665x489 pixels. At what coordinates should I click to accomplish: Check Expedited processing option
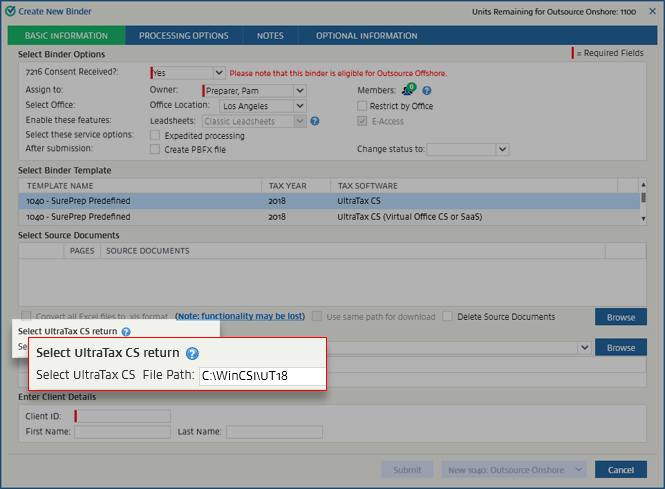click(155, 135)
